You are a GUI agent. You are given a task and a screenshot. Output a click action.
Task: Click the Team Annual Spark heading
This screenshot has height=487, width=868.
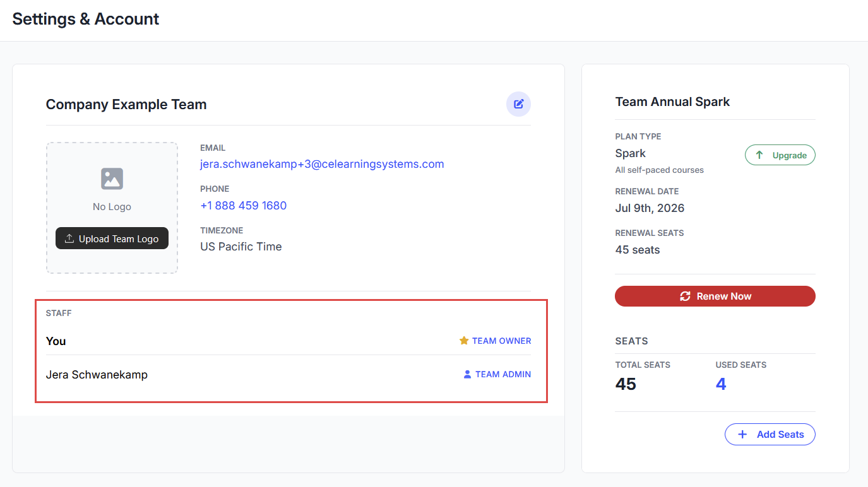pyautogui.click(x=672, y=102)
